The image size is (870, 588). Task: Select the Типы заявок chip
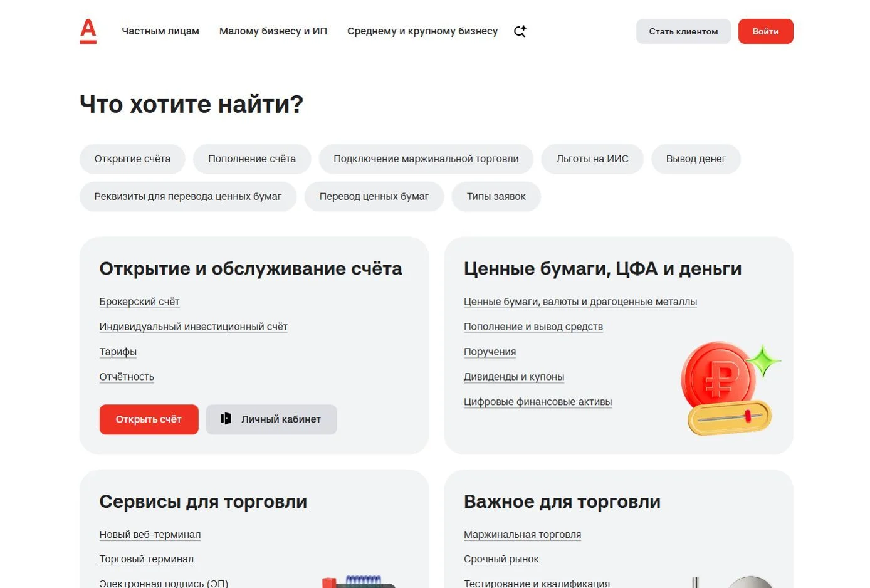click(496, 197)
